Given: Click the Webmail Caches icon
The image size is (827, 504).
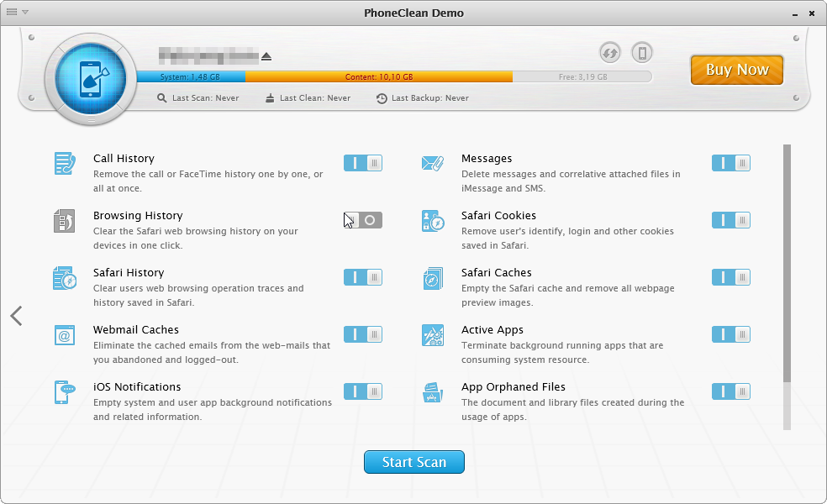Looking at the screenshot, I should tap(65, 335).
